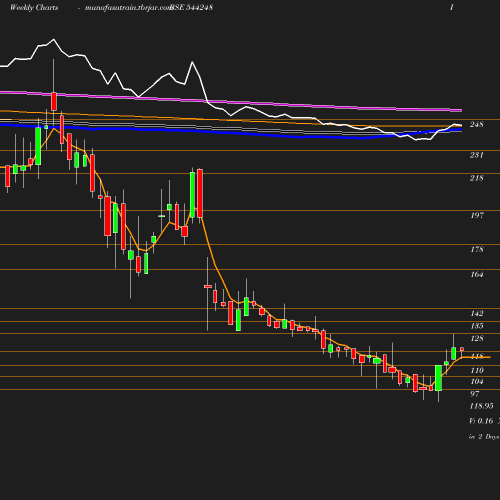The image size is (500, 500).
Task: Select the 110 price label
Action: pos(477,370)
